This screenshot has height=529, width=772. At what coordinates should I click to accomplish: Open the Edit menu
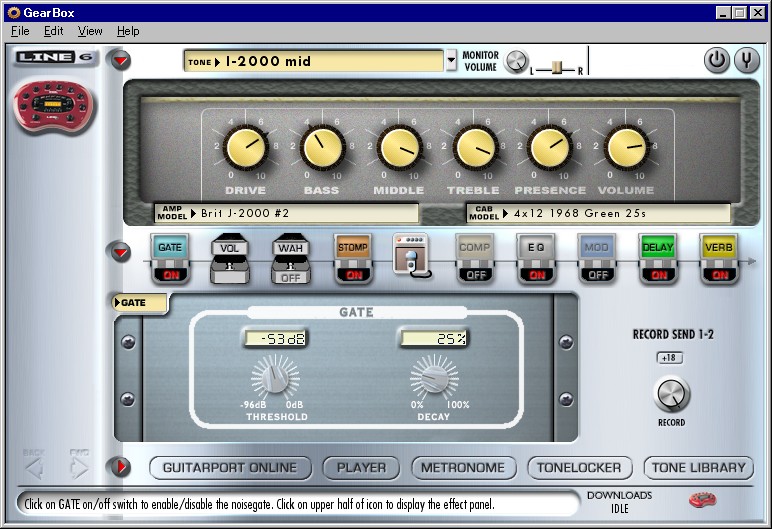point(53,31)
